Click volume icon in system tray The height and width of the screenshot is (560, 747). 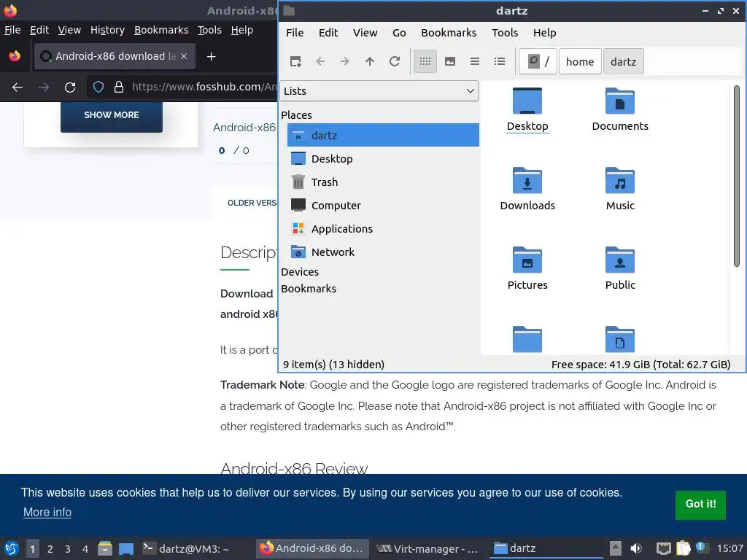click(636, 548)
